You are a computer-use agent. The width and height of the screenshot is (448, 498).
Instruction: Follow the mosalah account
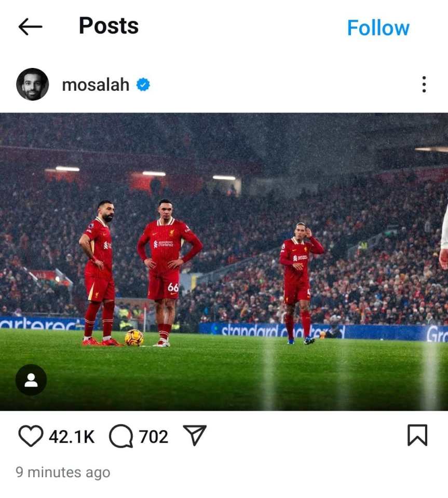(378, 28)
